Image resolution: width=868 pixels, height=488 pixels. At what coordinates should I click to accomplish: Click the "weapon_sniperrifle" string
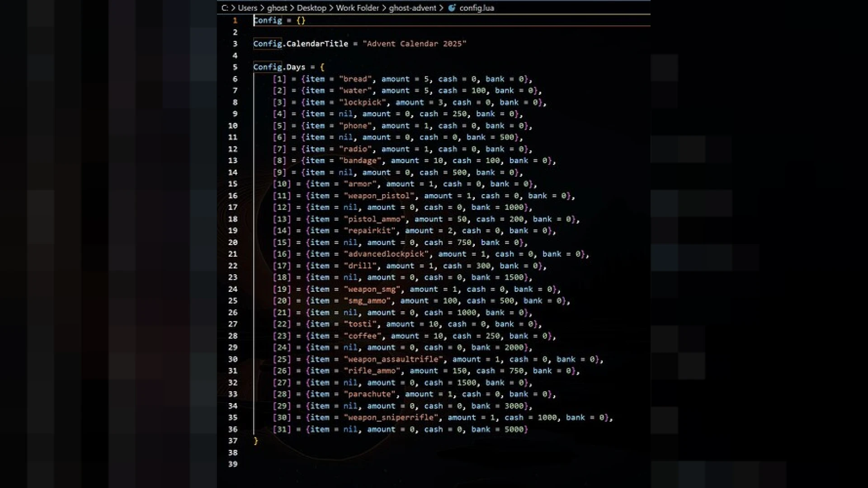pyautogui.click(x=391, y=418)
